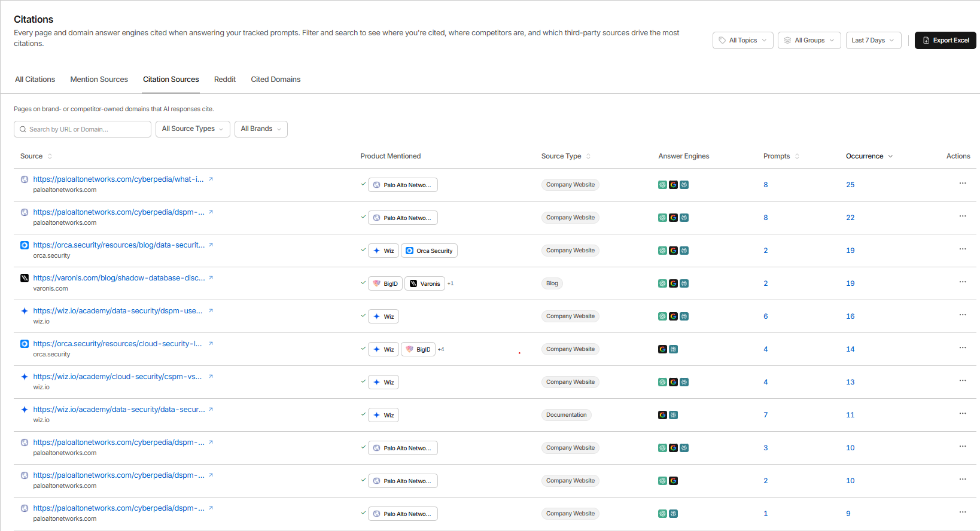
Task: Open actions menu for occurrence 14 row
Action: [x=963, y=348]
